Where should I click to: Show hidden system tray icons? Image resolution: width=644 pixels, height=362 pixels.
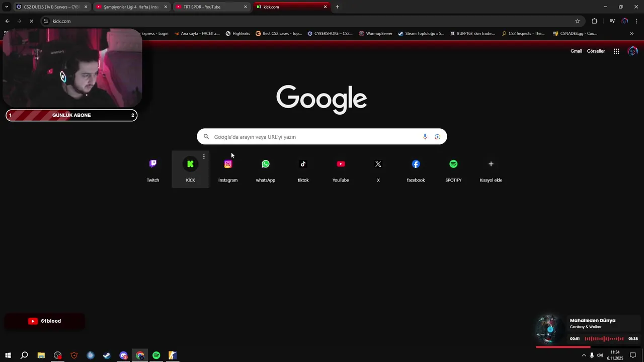[584, 355]
